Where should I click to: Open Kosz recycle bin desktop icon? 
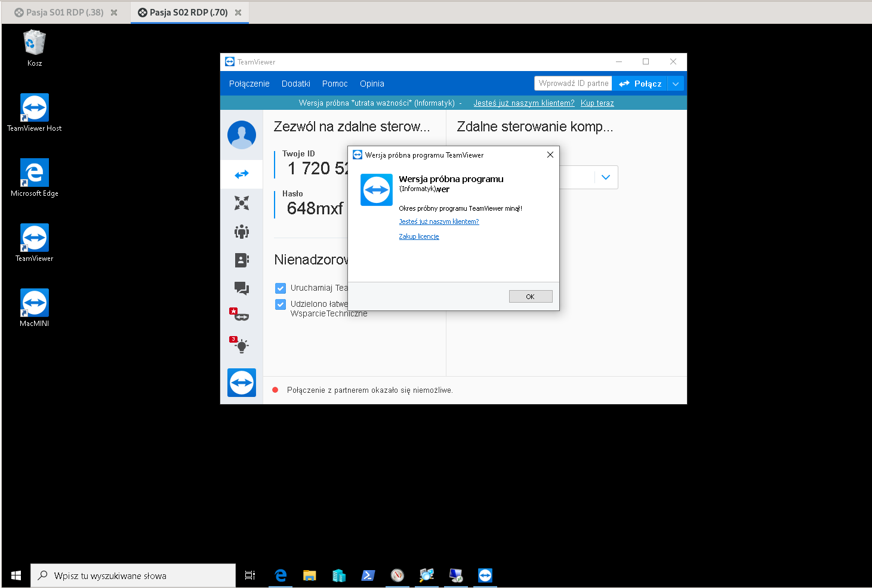35,48
